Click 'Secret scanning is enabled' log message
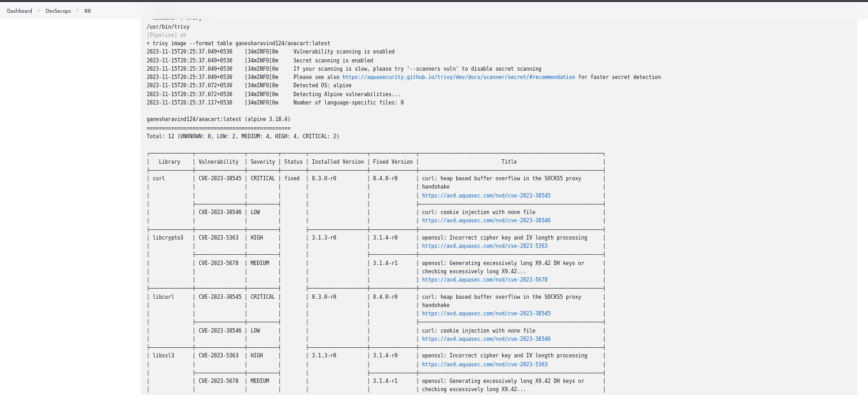The height and width of the screenshot is (395, 868). pyautogui.click(x=333, y=61)
